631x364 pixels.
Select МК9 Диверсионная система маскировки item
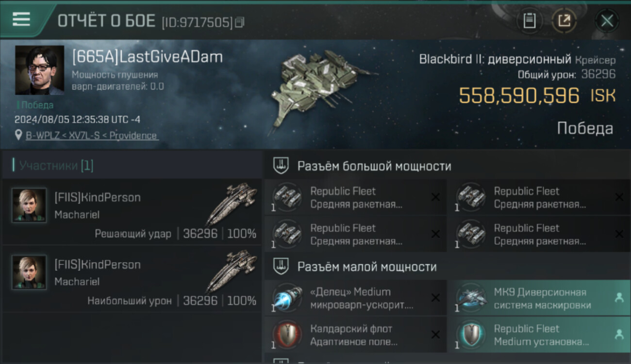pos(538,298)
